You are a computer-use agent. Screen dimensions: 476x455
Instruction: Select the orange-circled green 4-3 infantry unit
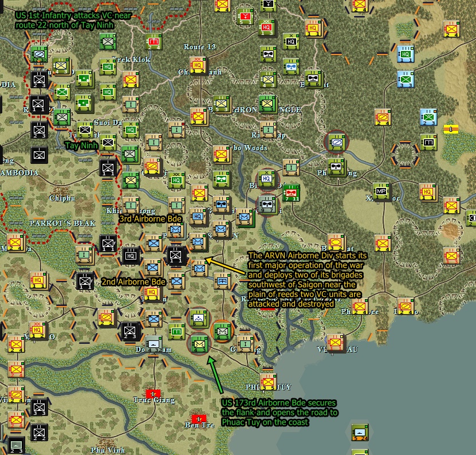222,331
